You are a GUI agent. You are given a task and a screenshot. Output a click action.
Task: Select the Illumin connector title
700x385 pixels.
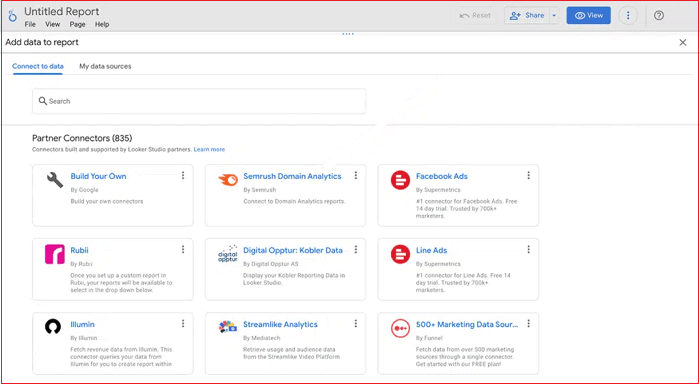(83, 325)
